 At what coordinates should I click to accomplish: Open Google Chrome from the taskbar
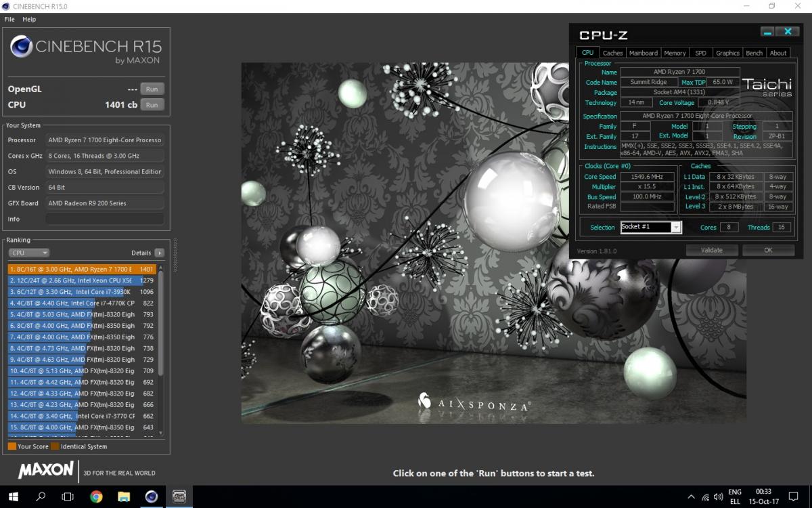click(96, 496)
